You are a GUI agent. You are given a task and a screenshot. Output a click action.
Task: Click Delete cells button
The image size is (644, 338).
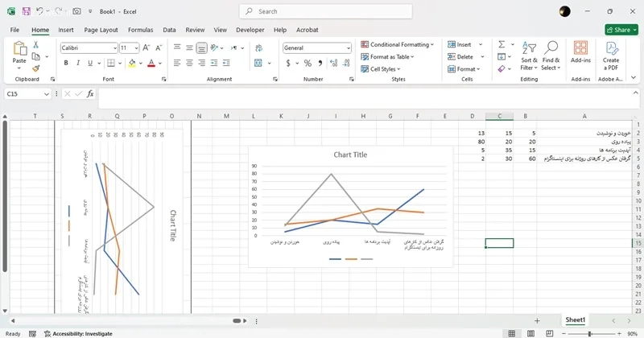coord(460,56)
